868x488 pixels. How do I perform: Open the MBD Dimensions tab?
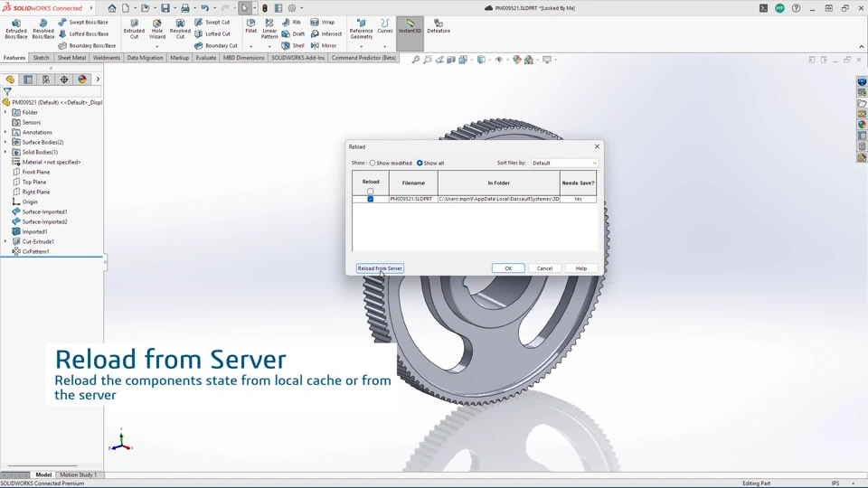243,58
